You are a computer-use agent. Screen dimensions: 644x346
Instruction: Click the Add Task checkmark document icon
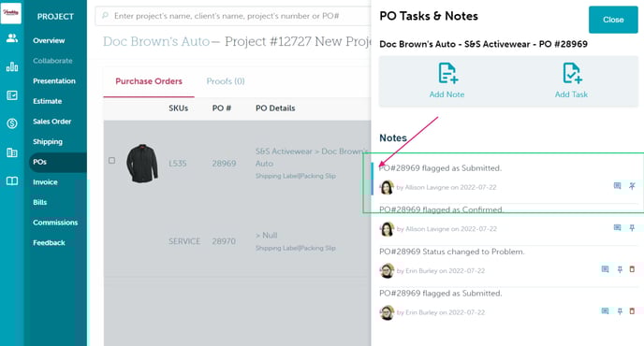pyautogui.click(x=572, y=73)
